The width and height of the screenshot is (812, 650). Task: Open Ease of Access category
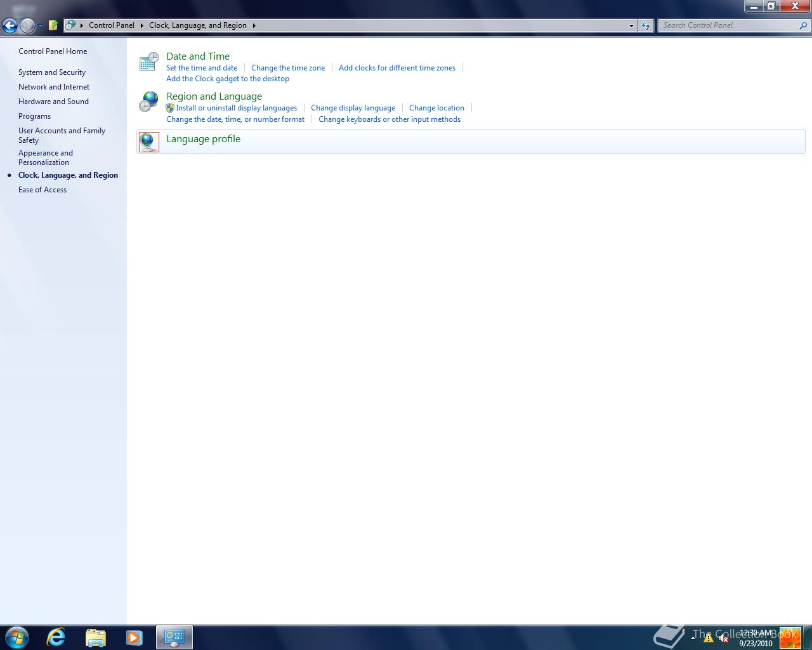click(x=43, y=190)
